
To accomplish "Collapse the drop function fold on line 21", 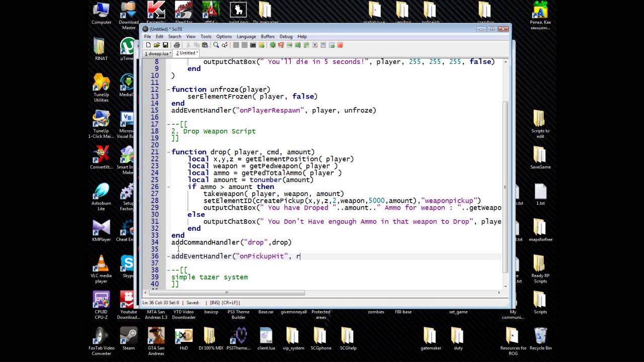I will pos(169,152).
